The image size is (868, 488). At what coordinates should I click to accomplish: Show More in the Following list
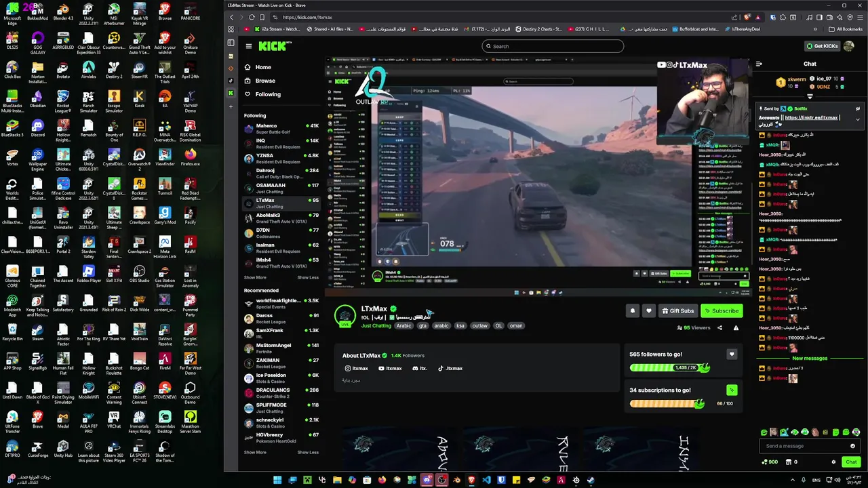pos(255,277)
